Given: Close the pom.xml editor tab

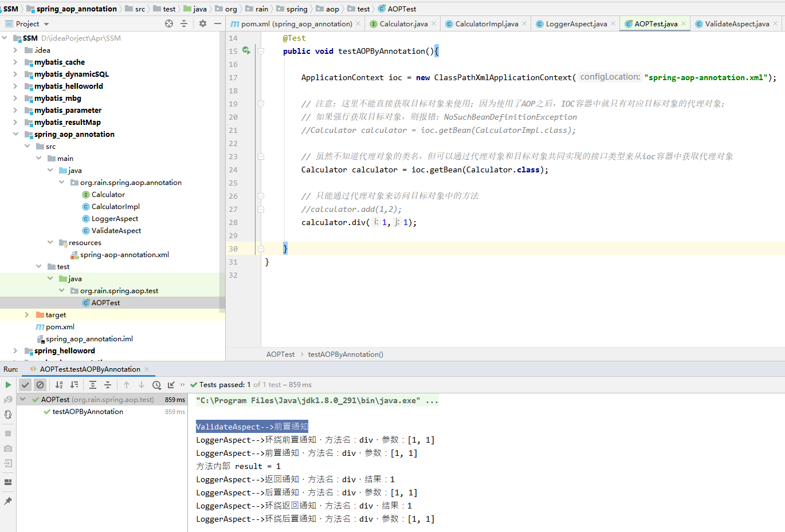Looking at the screenshot, I should pyautogui.click(x=358, y=23).
